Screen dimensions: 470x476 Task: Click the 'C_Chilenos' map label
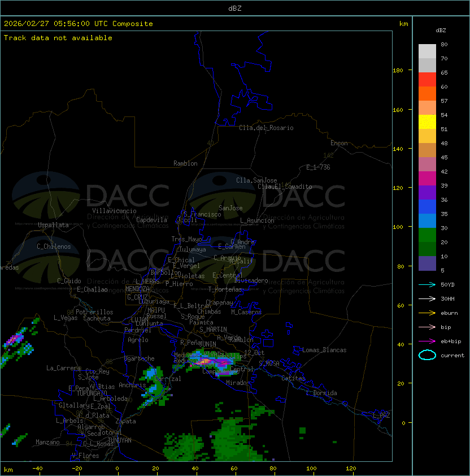(54, 246)
